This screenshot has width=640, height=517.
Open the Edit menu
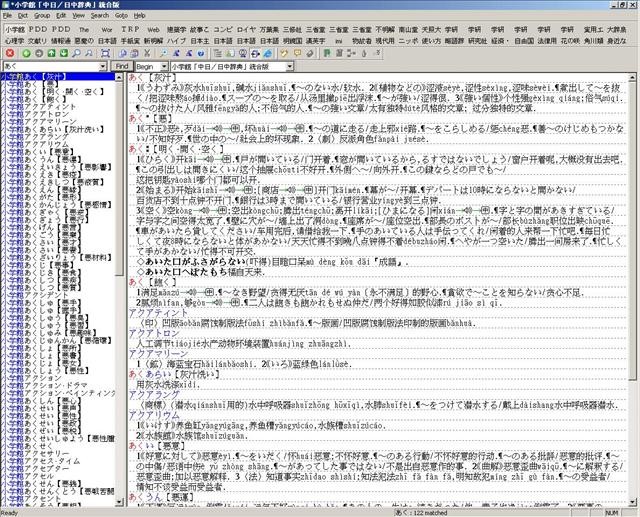click(x=61, y=16)
